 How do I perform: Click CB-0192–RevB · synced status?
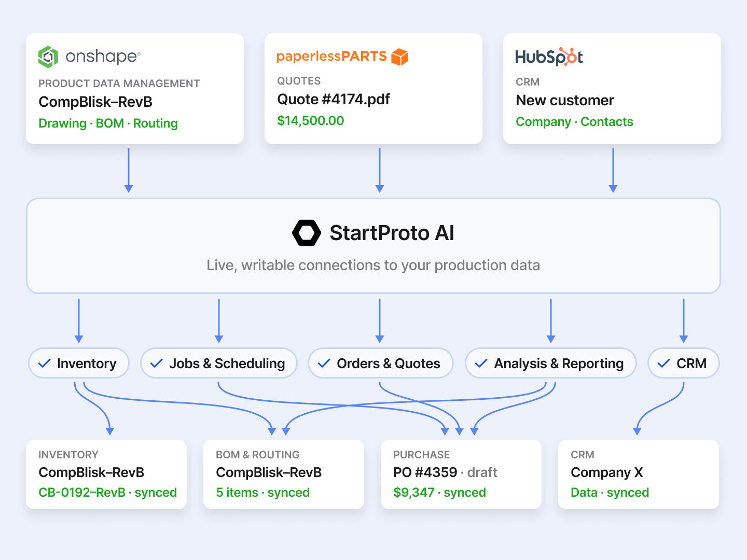pos(107,493)
